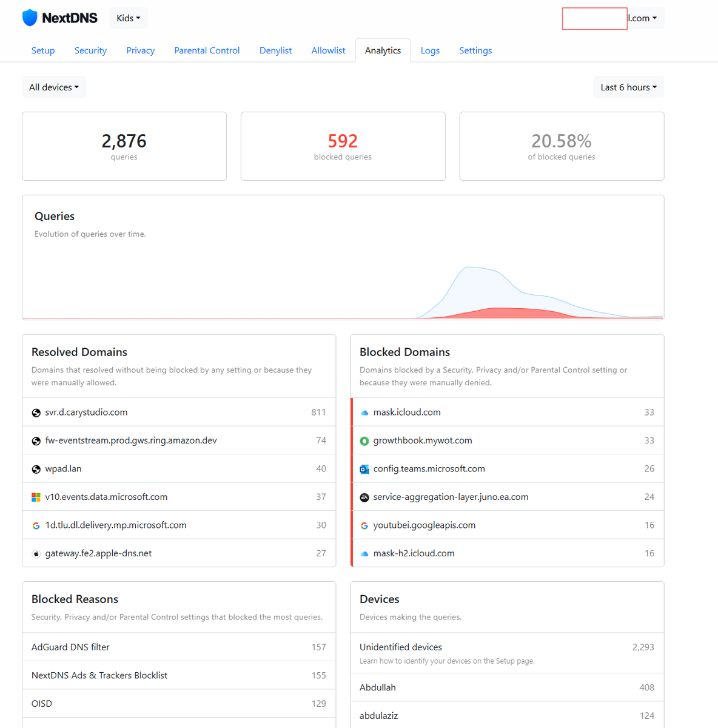
Task: Switch to the Denylist tab
Action: (276, 50)
